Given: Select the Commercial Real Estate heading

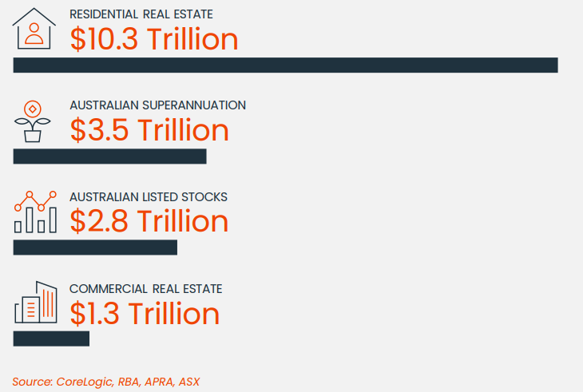Looking at the screenshot, I should (x=145, y=288).
